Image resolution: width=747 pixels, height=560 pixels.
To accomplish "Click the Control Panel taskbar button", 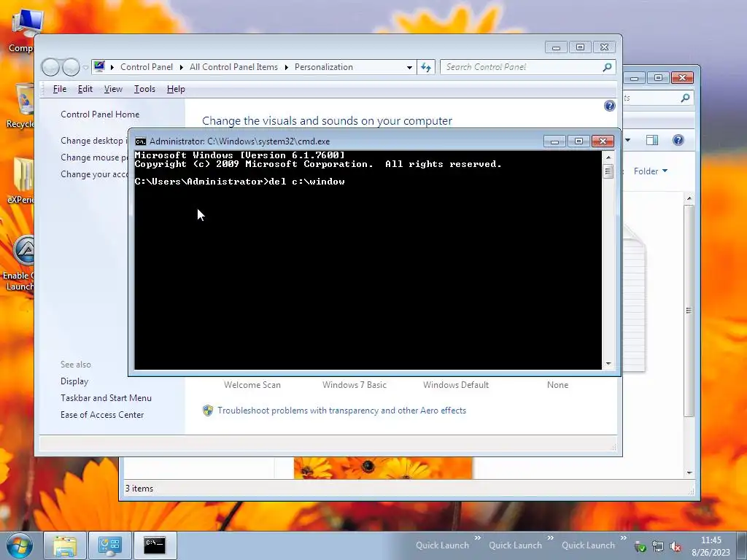I will 109,545.
